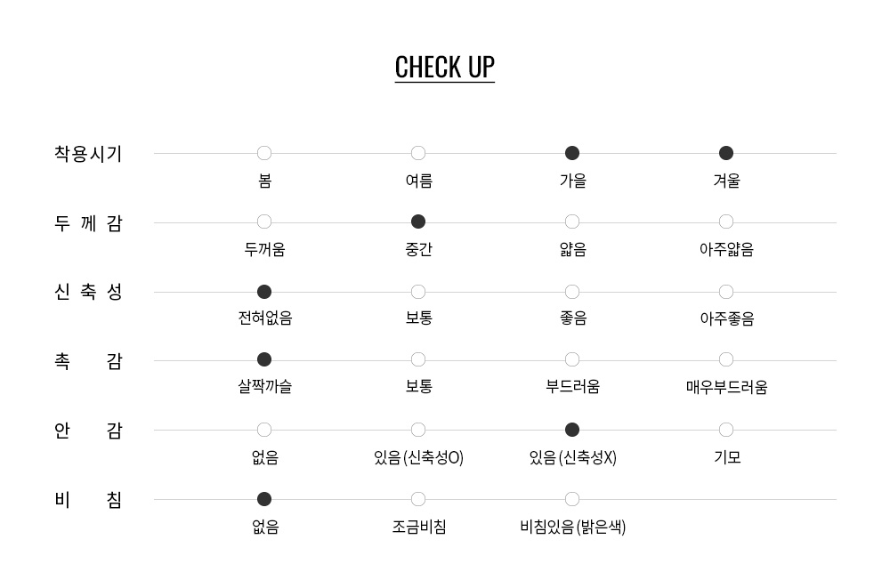
Task: Select the 부드러움 texture circle
Action: (572, 360)
